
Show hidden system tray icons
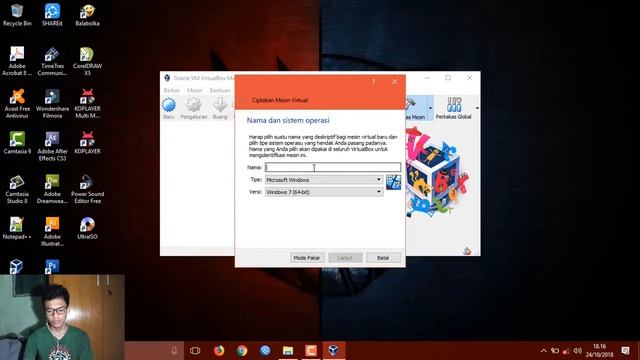[543, 351]
